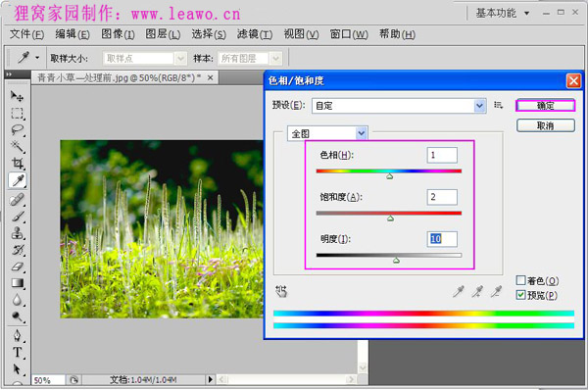
Task: Open the 基本功能 workspace dropdown
Action: pyautogui.click(x=503, y=13)
